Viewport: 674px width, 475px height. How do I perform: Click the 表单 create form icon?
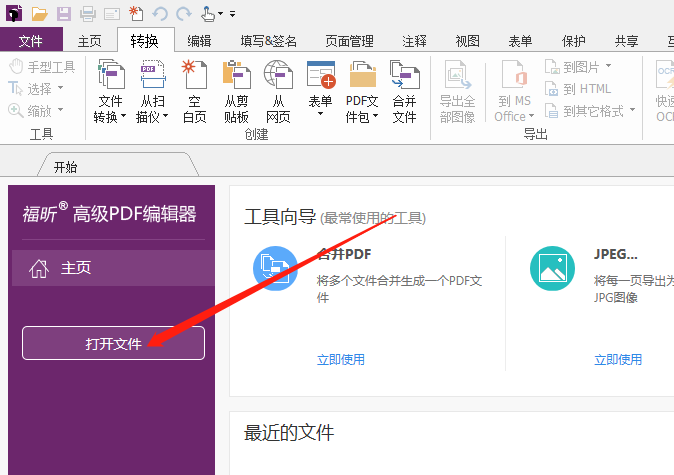(x=321, y=75)
